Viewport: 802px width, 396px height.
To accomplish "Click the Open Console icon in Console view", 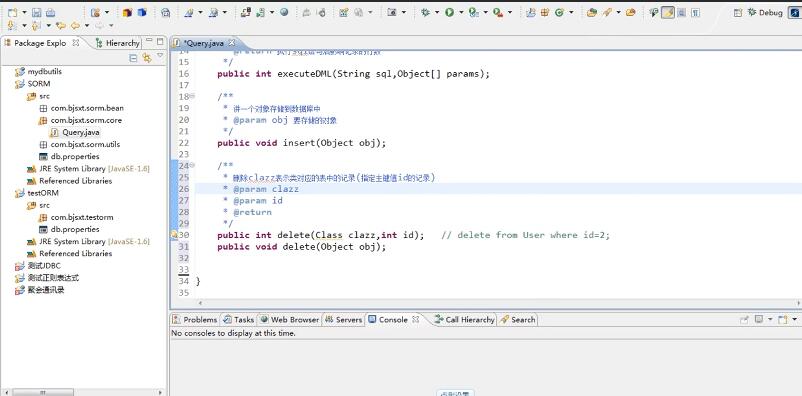I will 782,319.
